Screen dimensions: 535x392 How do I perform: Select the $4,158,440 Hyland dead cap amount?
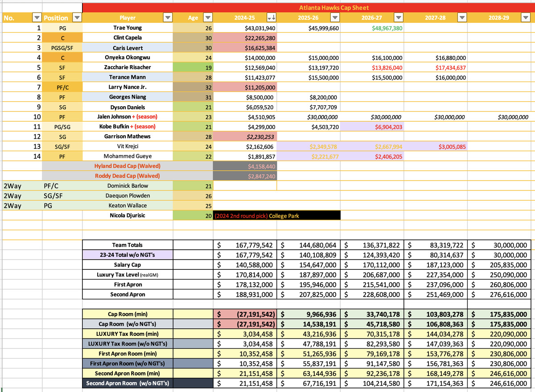pos(245,166)
